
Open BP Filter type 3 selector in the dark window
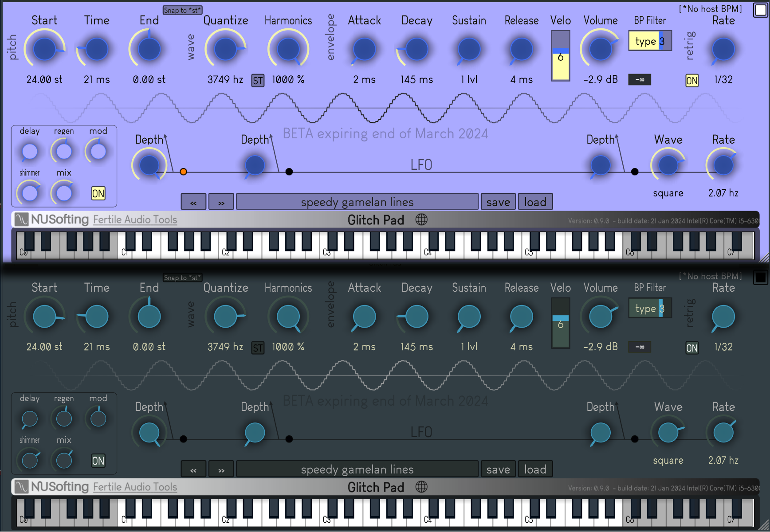pyautogui.click(x=650, y=308)
